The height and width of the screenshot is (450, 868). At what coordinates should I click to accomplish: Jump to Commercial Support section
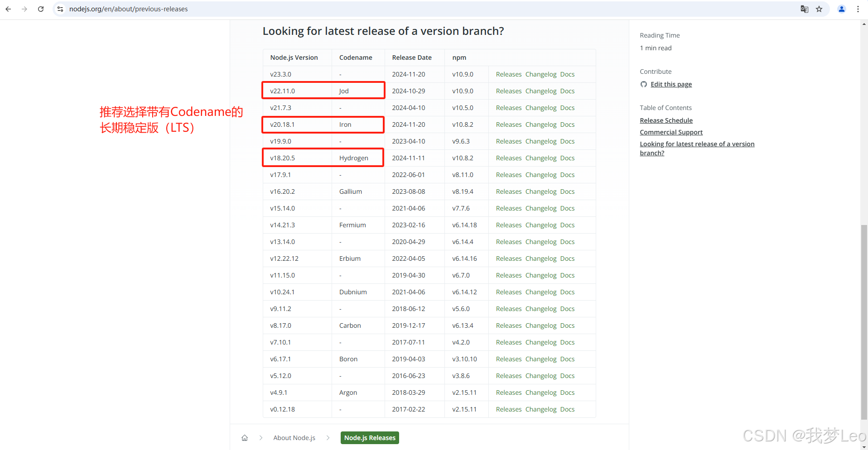coord(671,132)
